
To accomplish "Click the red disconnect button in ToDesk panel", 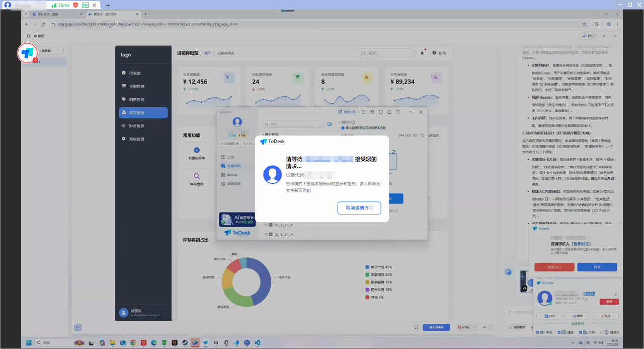I will coord(609,301).
